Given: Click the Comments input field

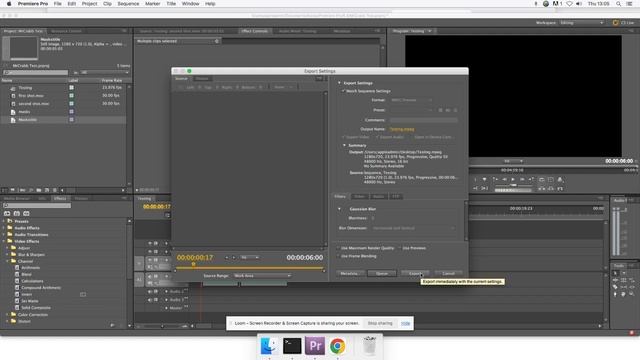Looking at the screenshot, I should point(424,120).
